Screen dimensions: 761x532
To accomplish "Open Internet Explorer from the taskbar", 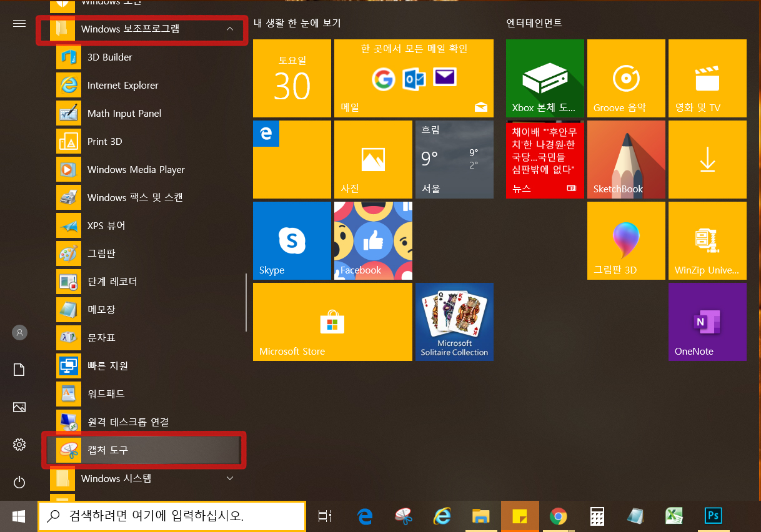I will pyautogui.click(x=442, y=516).
